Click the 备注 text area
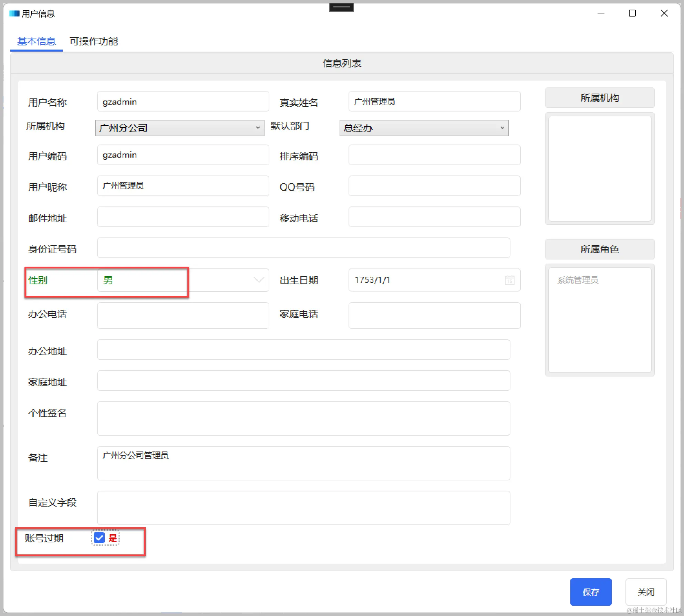Image resolution: width=684 pixels, height=616 pixels. point(303,463)
